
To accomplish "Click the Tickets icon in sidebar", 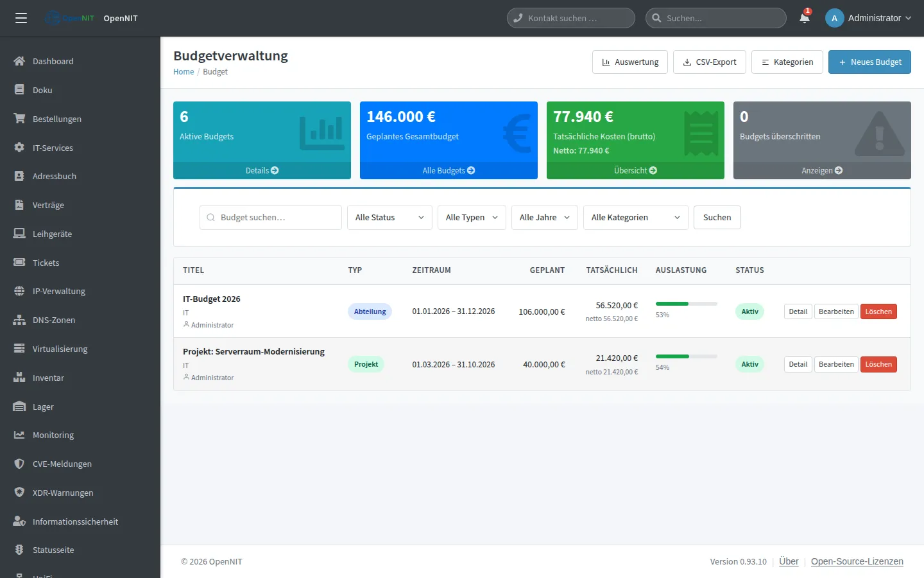I will (19, 263).
